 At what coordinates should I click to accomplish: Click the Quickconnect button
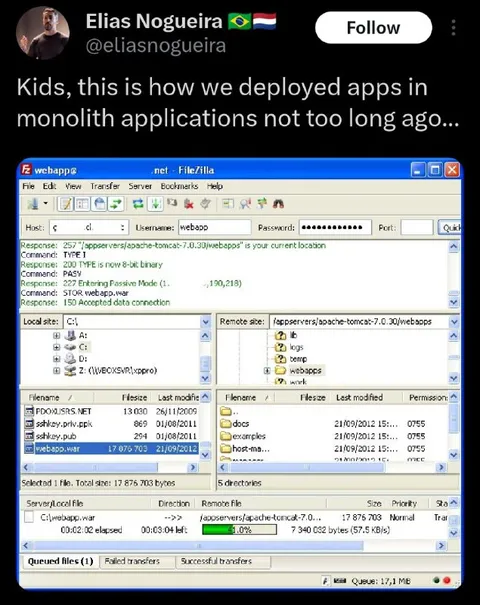(x=450, y=228)
